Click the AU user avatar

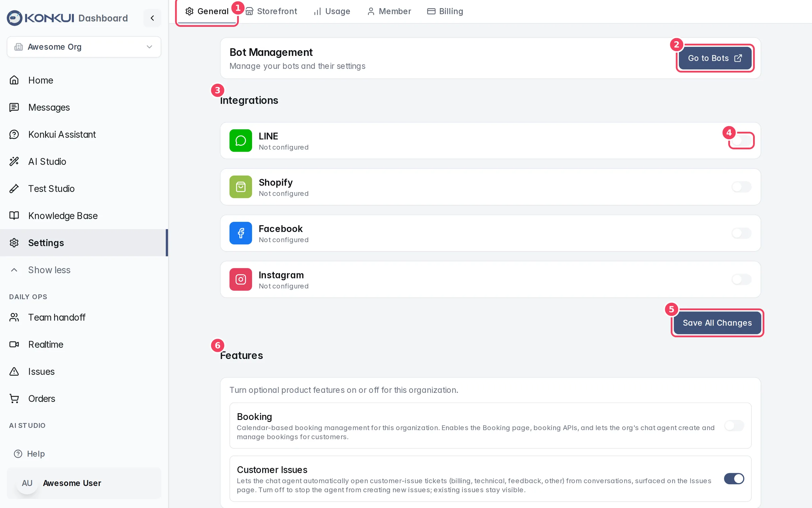[27, 483]
